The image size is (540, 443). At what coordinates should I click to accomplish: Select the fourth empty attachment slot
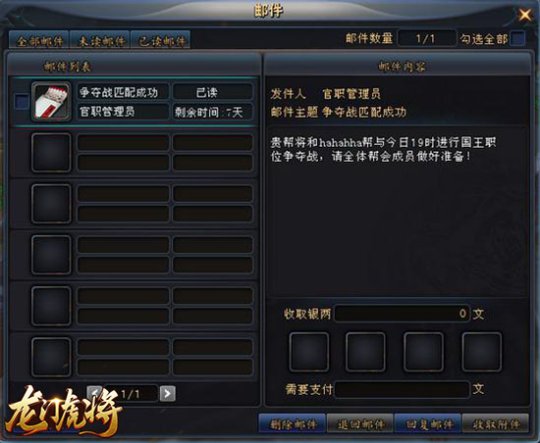point(482,352)
